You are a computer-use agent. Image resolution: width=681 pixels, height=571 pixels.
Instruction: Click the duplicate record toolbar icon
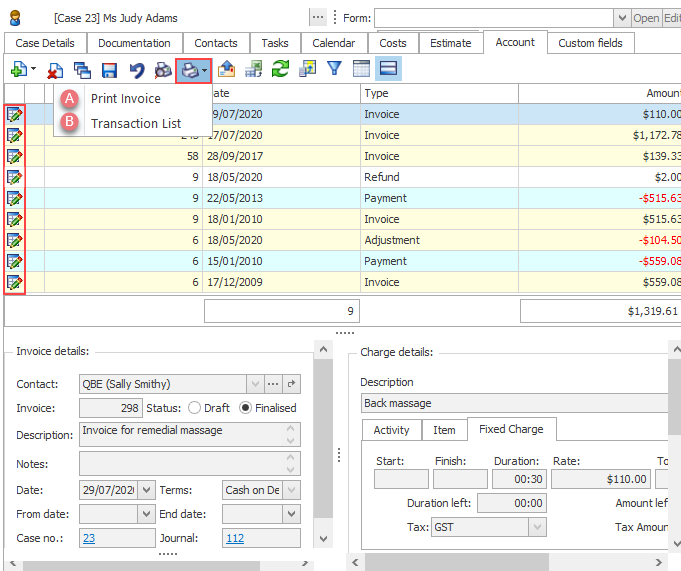click(x=82, y=70)
